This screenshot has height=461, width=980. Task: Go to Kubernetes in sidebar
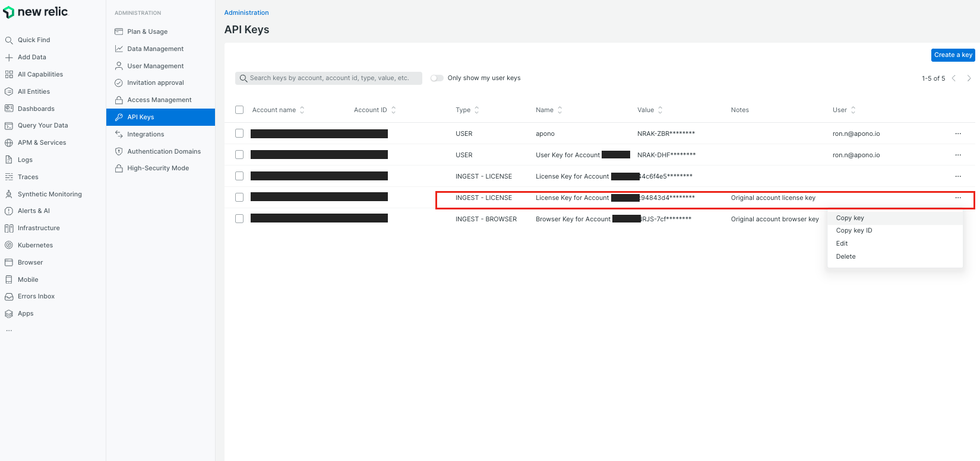[x=35, y=245]
